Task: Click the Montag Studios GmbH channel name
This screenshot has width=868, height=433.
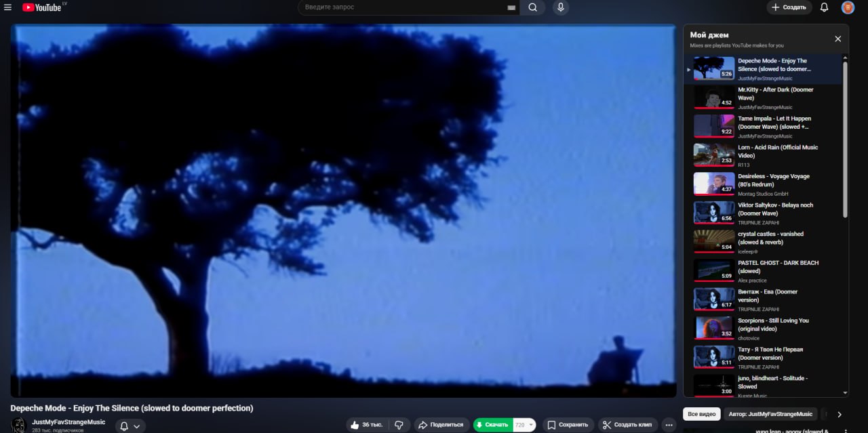Action: [x=764, y=194]
